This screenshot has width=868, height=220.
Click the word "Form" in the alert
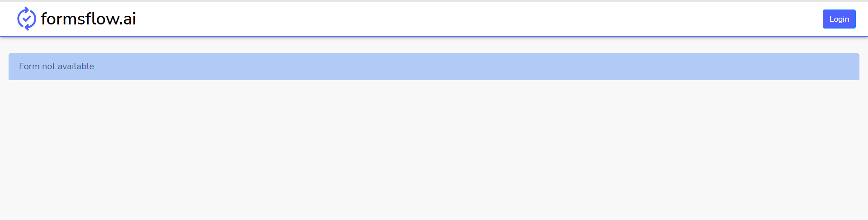pyautogui.click(x=29, y=67)
